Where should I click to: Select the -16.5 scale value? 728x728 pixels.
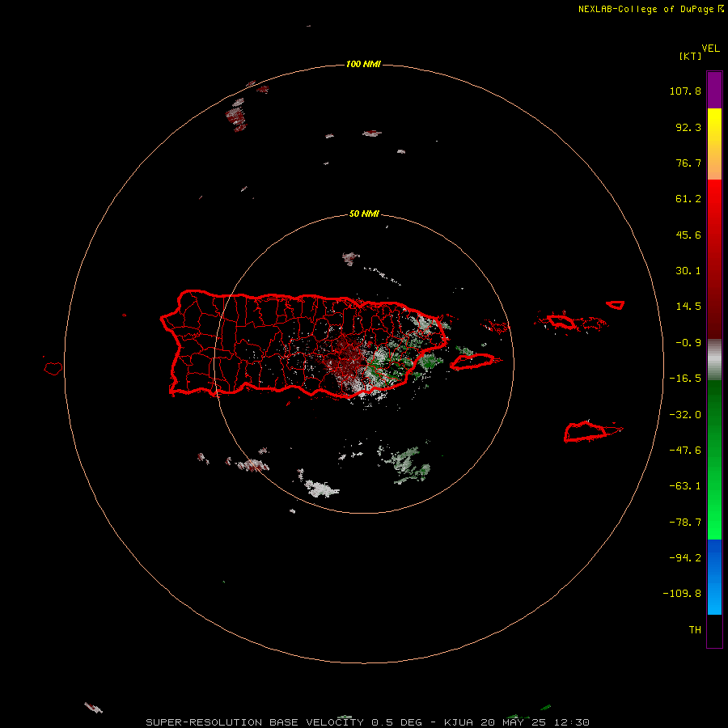pos(685,379)
